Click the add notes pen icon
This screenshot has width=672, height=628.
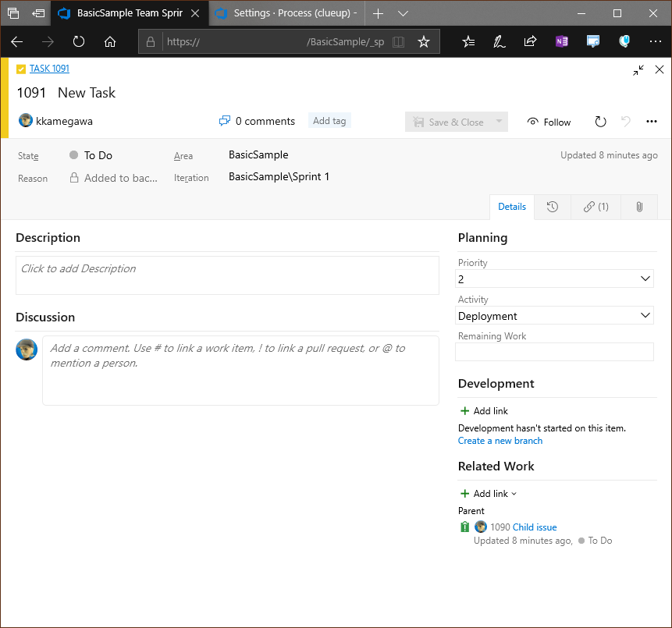(x=500, y=41)
